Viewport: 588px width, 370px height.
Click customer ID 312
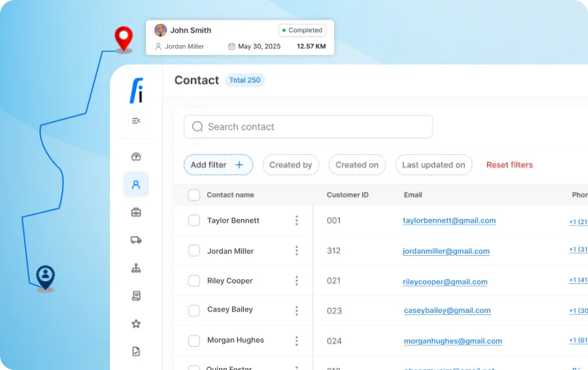point(333,250)
